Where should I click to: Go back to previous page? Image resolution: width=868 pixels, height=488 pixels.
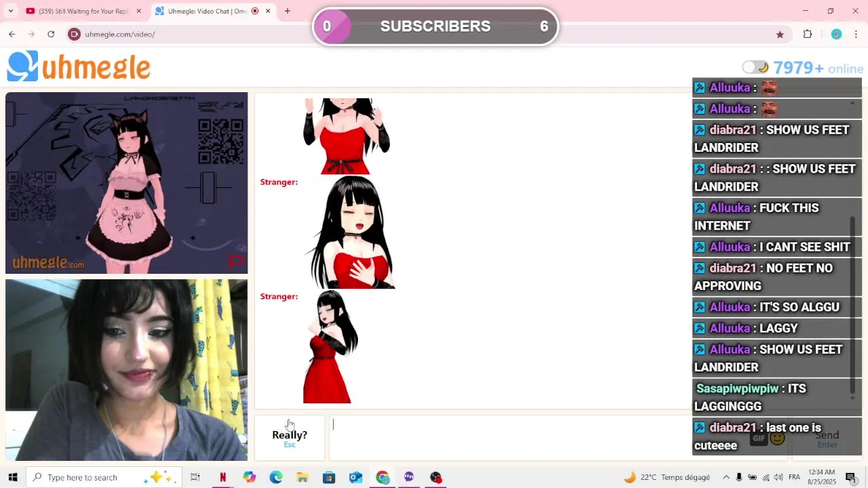tap(12, 34)
